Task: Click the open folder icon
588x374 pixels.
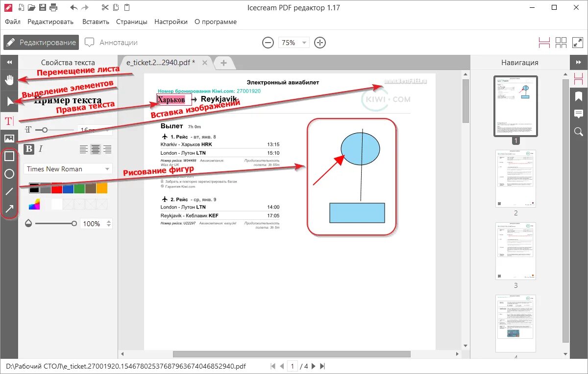Action: 31,7
